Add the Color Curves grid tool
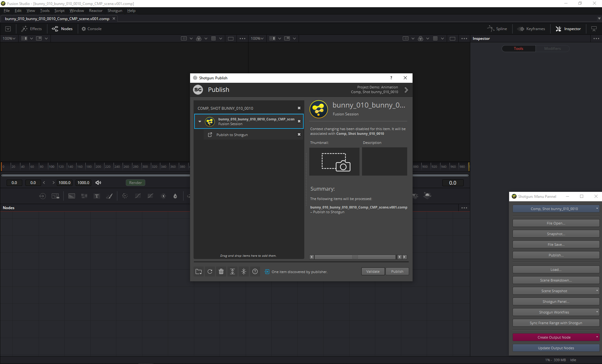Image resolution: width=602 pixels, height=364 pixels. [138, 196]
